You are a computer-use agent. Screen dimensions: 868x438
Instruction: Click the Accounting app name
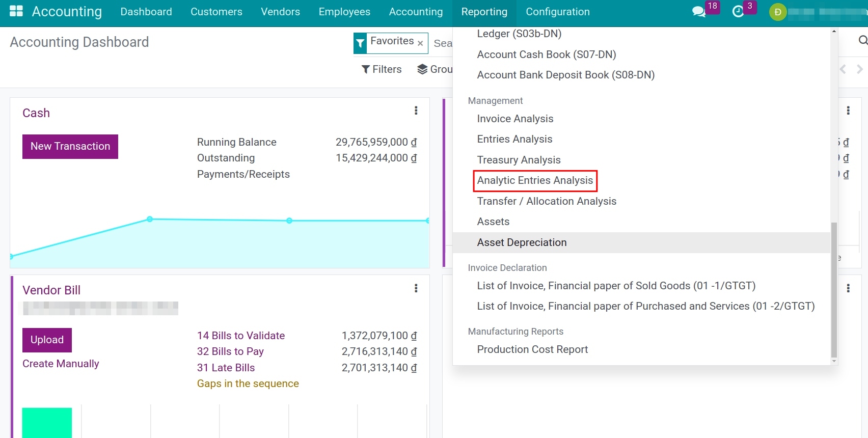tap(67, 12)
